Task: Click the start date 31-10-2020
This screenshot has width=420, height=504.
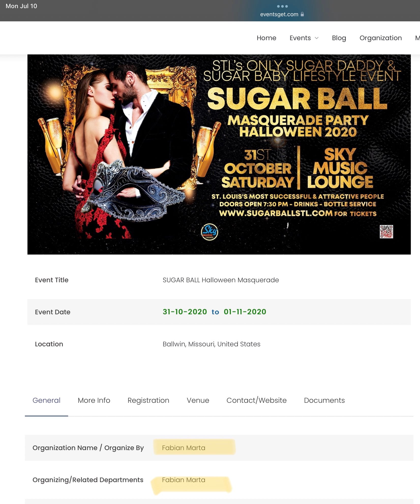Action: point(185,312)
